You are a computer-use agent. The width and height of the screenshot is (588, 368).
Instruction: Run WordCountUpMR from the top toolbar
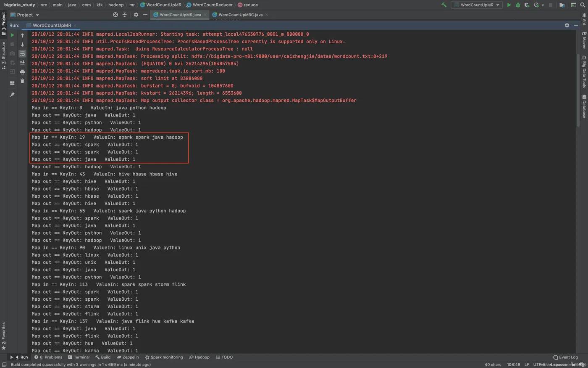pyautogui.click(x=509, y=5)
